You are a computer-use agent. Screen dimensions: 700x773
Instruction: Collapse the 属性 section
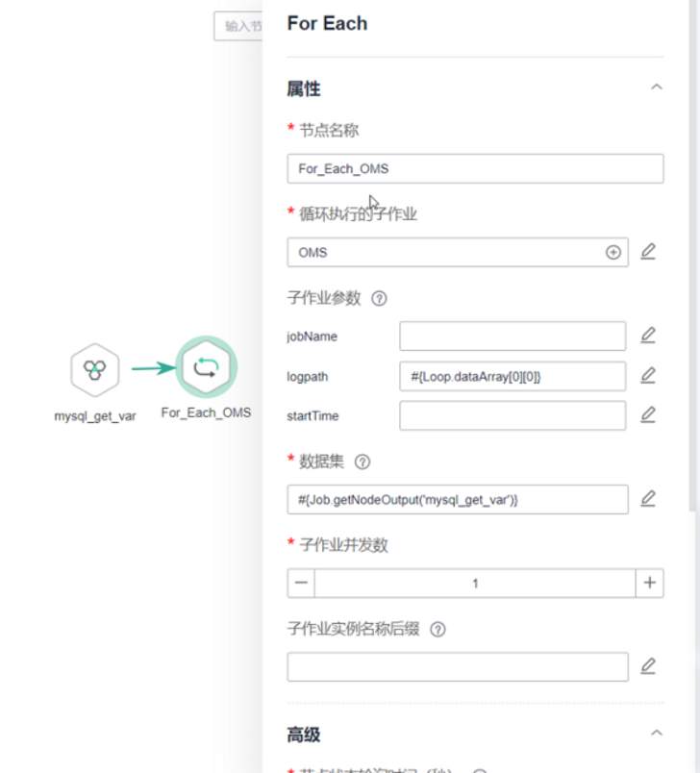point(657,87)
